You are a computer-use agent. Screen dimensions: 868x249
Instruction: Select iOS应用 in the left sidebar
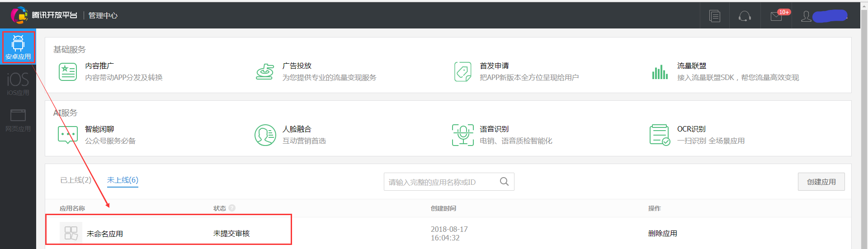tap(18, 84)
